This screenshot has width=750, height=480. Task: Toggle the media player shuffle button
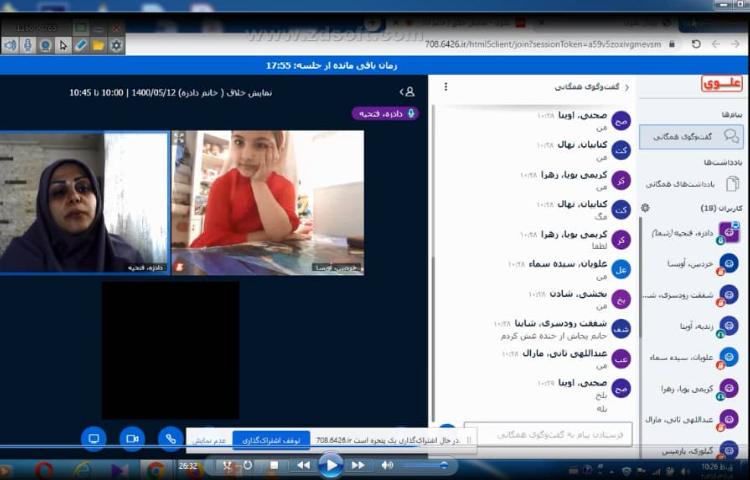tap(227, 465)
